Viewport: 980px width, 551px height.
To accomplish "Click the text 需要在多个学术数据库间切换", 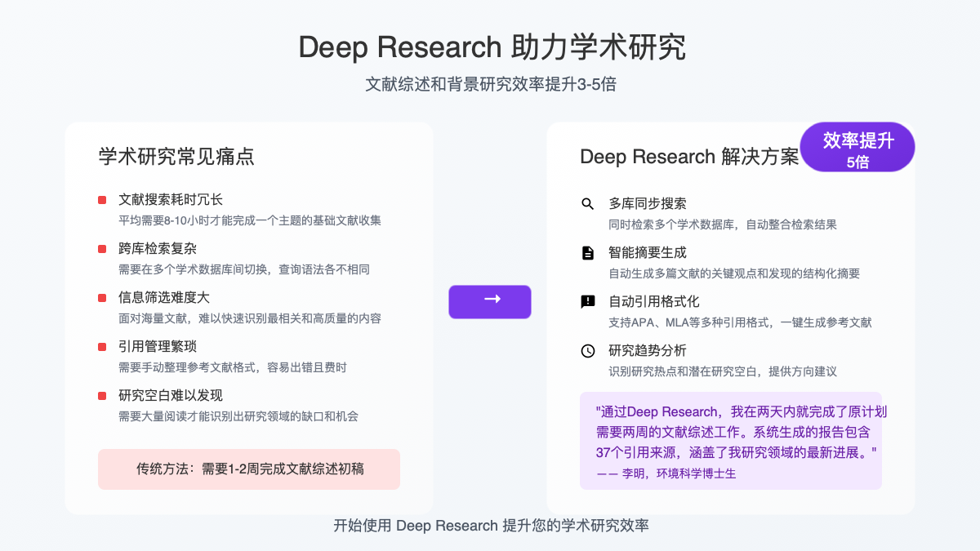I will click(x=193, y=269).
